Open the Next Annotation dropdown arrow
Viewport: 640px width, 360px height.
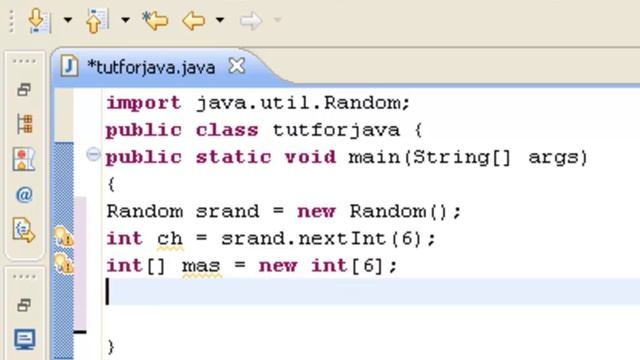pos(68,20)
